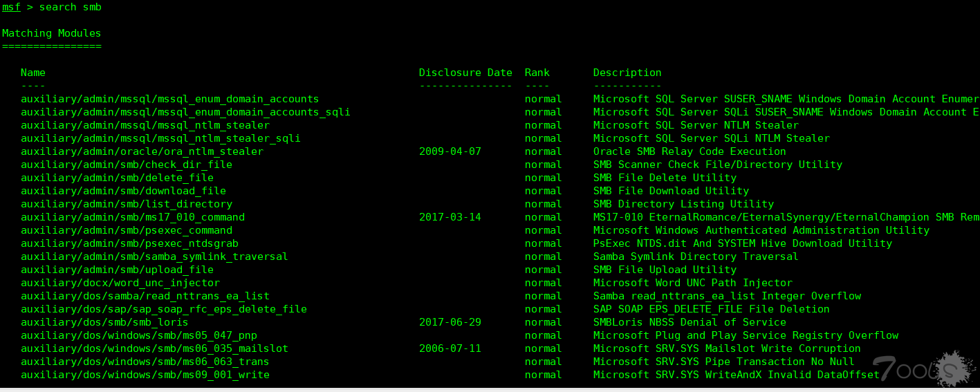980x392 pixels.
Task: Select auxiliary/admin/smb/psexec_command module name
Action: [127, 230]
